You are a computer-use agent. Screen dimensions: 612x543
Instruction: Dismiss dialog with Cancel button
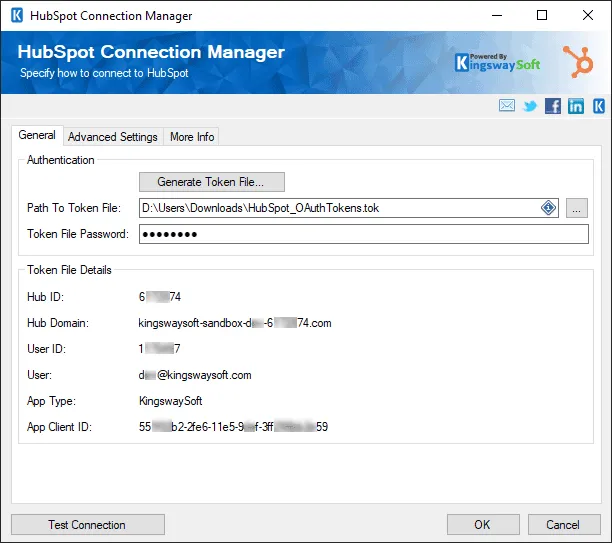point(564,525)
